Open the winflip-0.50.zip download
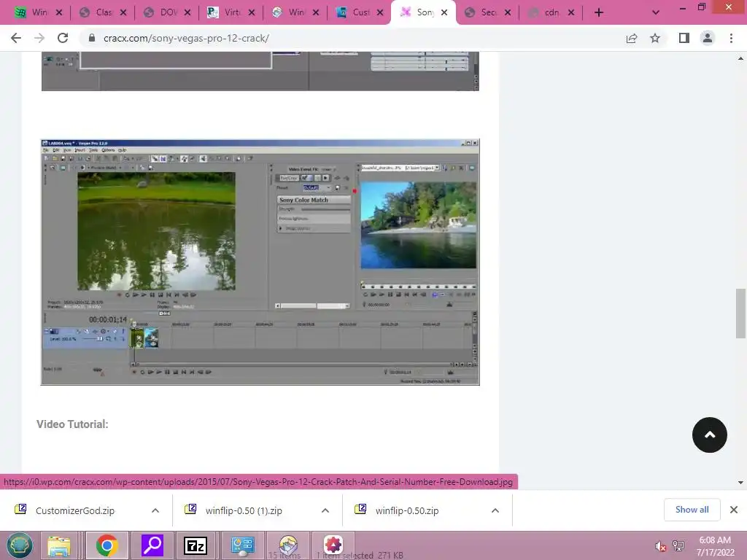 click(x=407, y=510)
